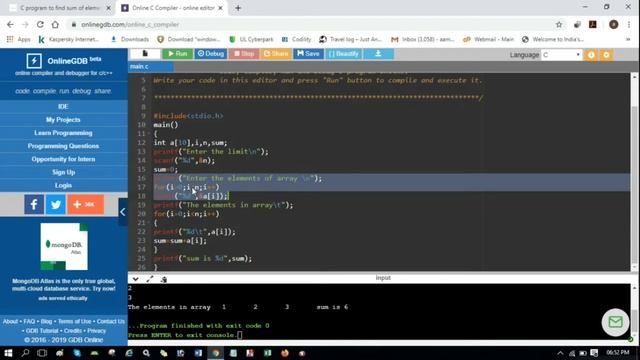640x360 pixels.
Task: Click the Privacy footer link
Action: click(96, 331)
